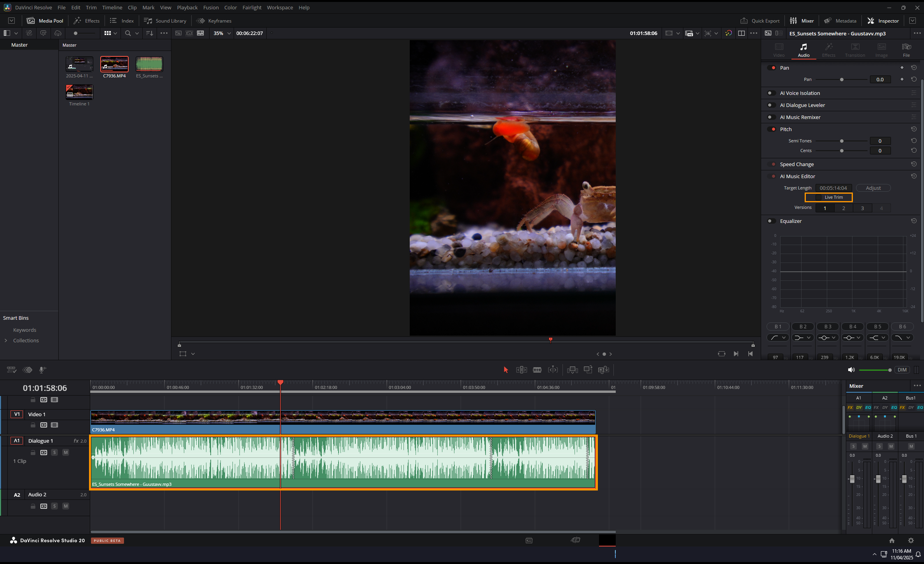Add keyframe for Pan value
Image resolution: width=924 pixels, height=564 pixels.
pos(902,79)
